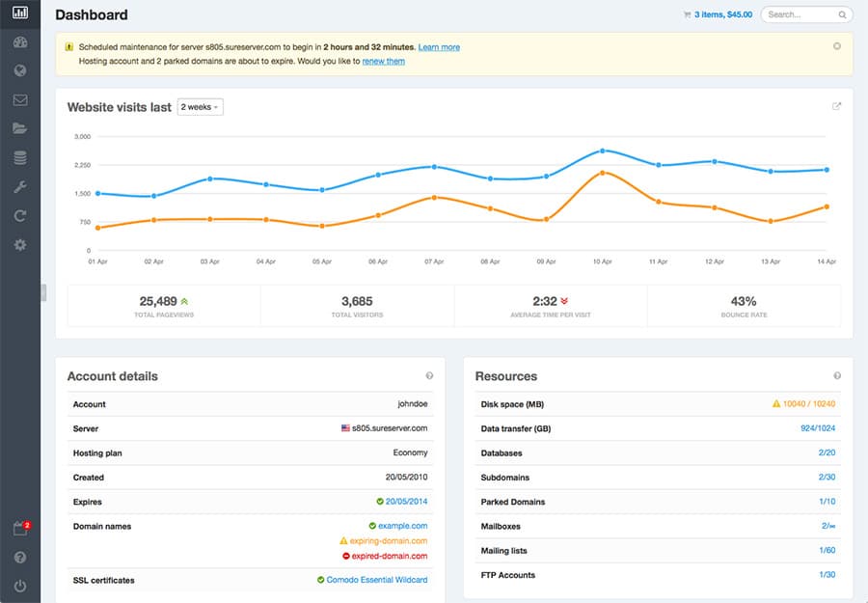Click the 10 Apr peak point on blue line
868x603 pixels.
[603, 151]
